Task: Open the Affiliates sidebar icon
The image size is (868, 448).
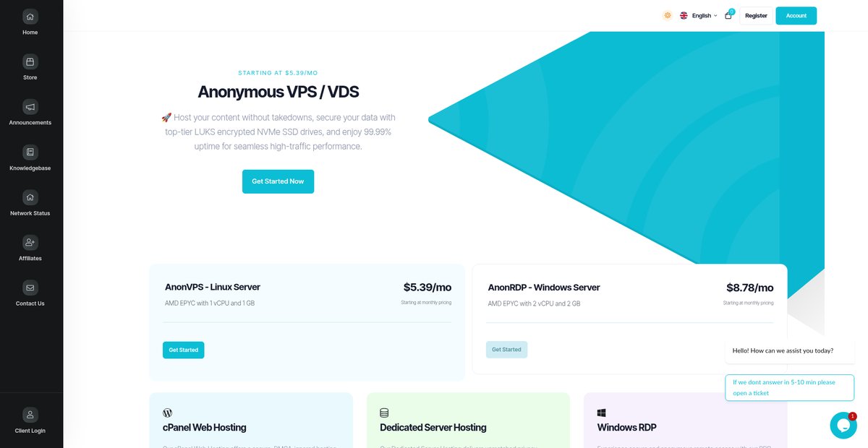Action: [30, 242]
